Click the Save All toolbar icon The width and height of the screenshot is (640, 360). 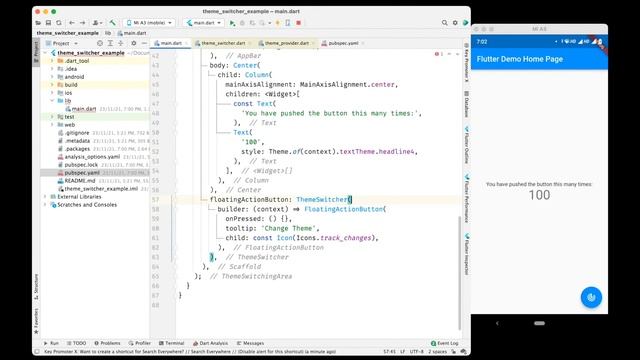[48, 23]
